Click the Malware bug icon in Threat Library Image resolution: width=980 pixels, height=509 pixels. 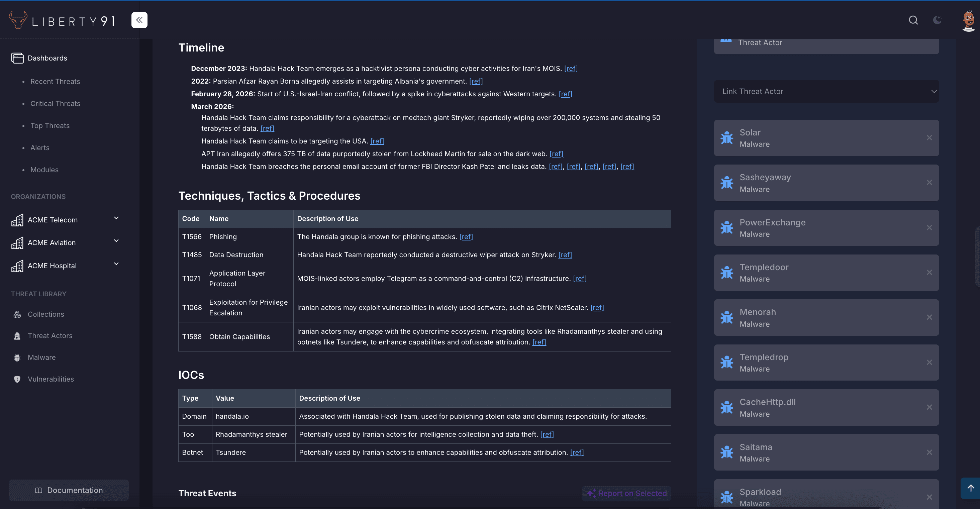click(x=17, y=357)
